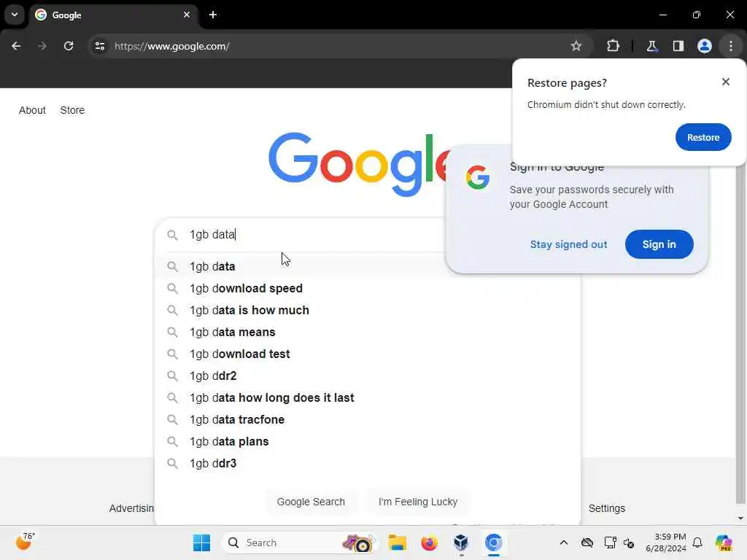Open the About link
Screen dimensions: 747x560
[32, 110]
